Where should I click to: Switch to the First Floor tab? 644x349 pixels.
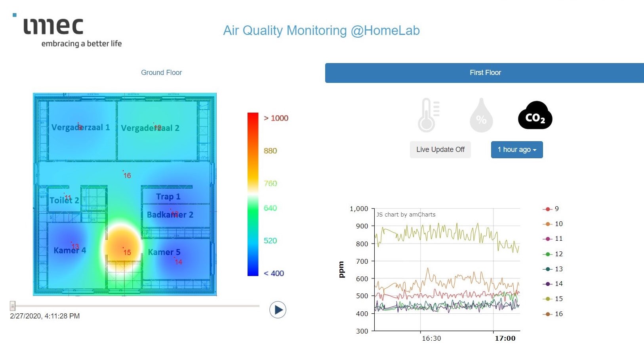click(x=485, y=73)
